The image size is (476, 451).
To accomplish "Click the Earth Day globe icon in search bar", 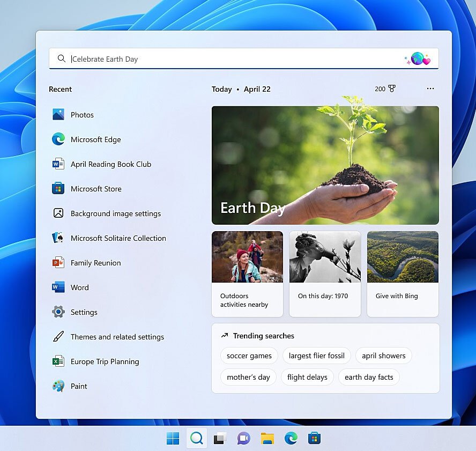I will click(x=418, y=58).
